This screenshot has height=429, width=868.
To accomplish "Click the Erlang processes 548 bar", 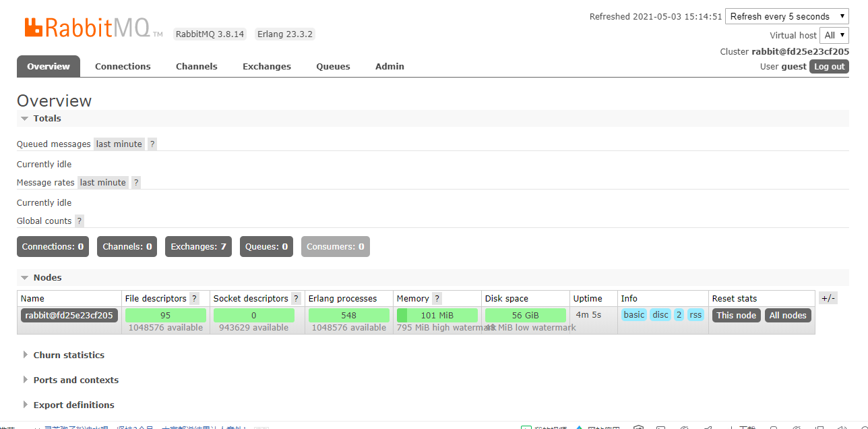I will click(349, 315).
